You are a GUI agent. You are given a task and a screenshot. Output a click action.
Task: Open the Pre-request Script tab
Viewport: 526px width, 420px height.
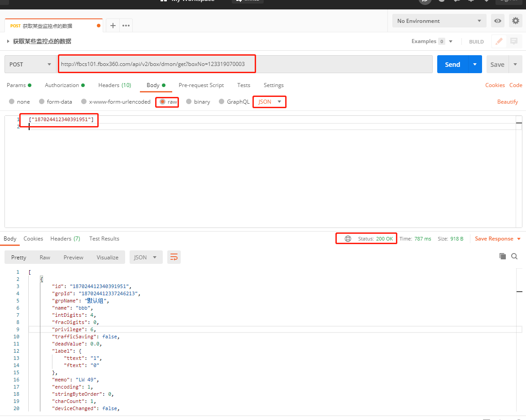(201, 85)
